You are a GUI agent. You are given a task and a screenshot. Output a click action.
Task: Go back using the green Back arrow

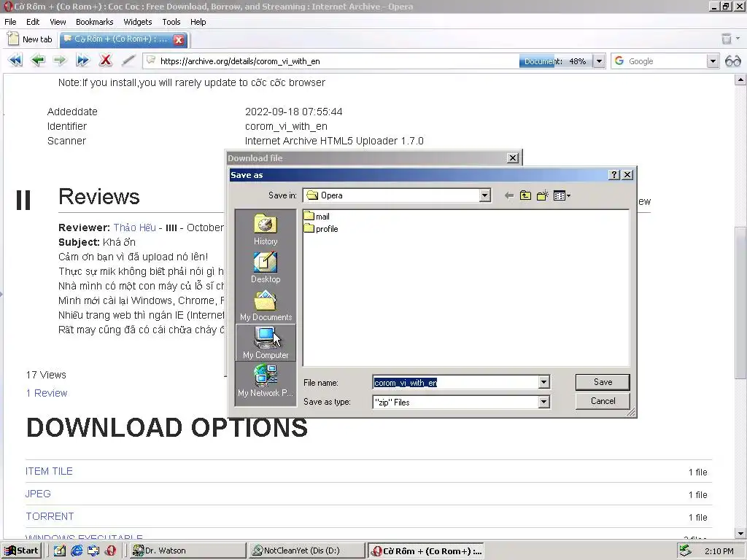click(x=38, y=61)
